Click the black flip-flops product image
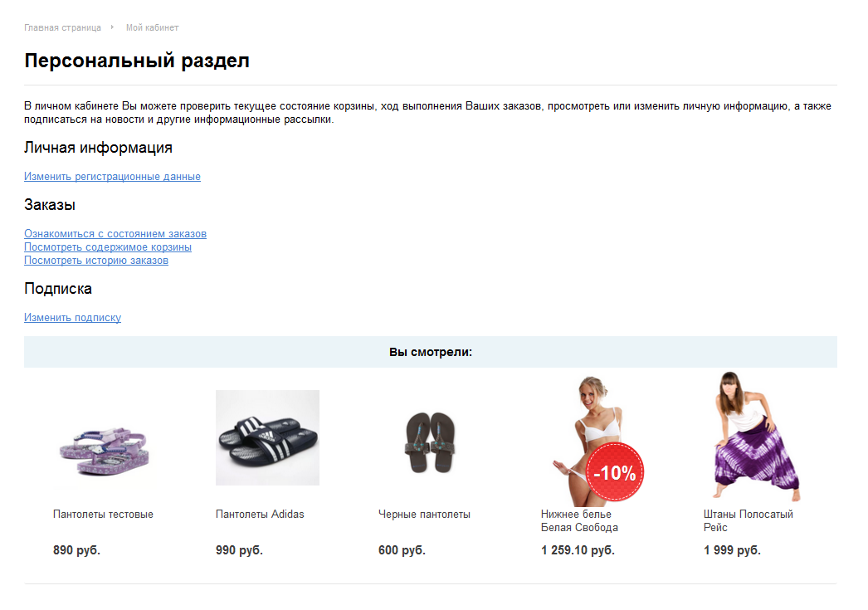The width and height of the screenshot is (868, 610). coord(430,442)
